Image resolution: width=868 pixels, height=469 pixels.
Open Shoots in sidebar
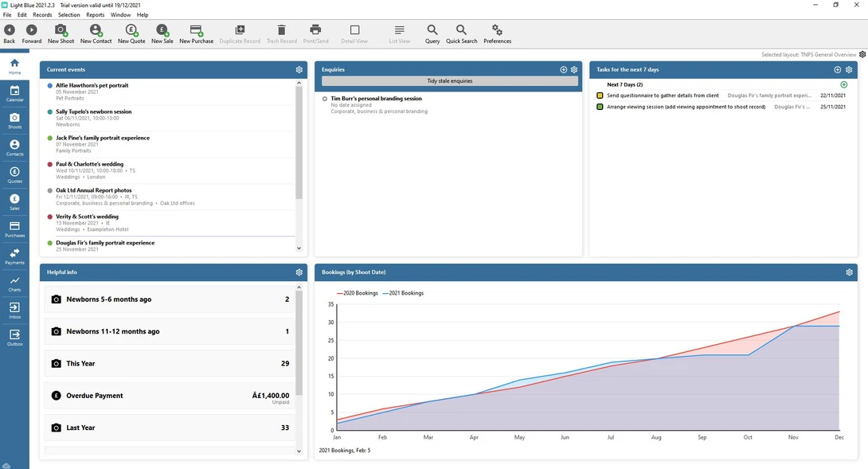14,120
